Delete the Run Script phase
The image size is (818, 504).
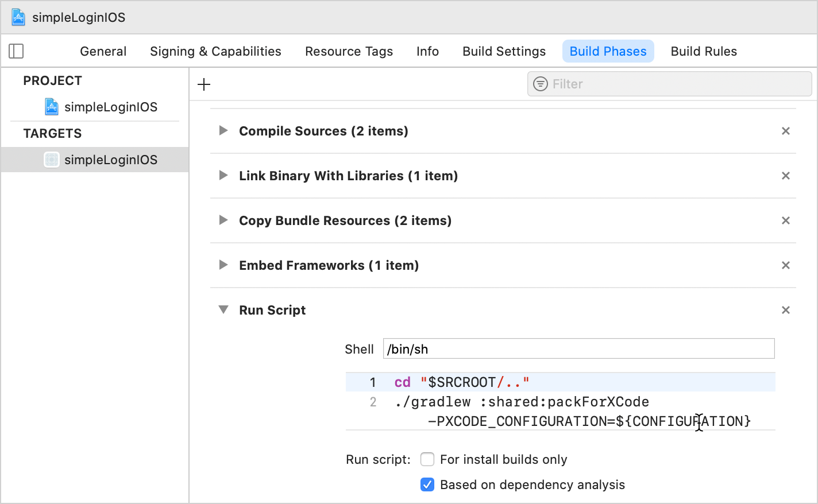click(x=786, y=310)
